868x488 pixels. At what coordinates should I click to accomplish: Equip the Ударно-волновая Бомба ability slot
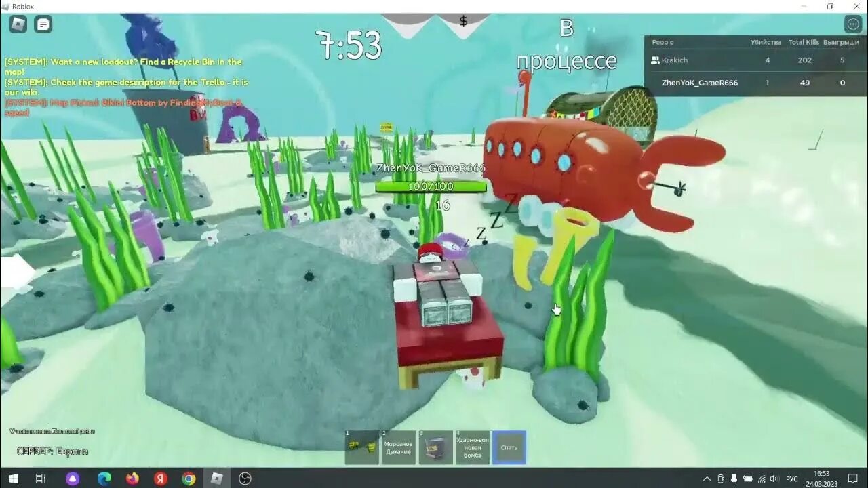coord(472,447)
